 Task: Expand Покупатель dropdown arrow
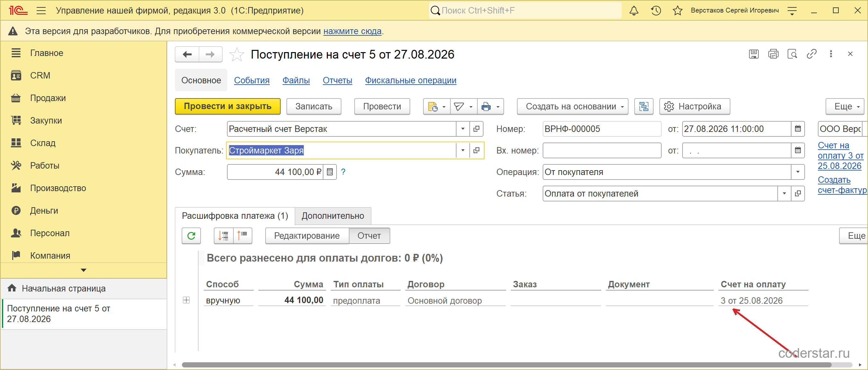[463, 151]
